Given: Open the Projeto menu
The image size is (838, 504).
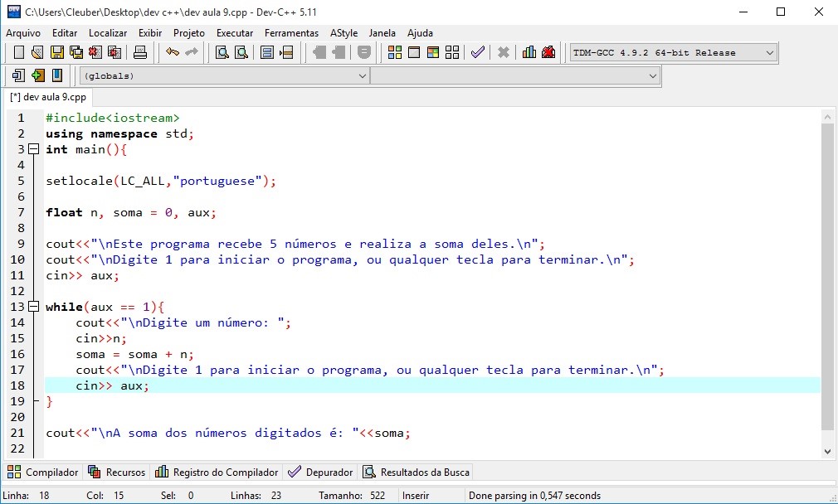Looking at the screenshot, I should click(189, 33).
